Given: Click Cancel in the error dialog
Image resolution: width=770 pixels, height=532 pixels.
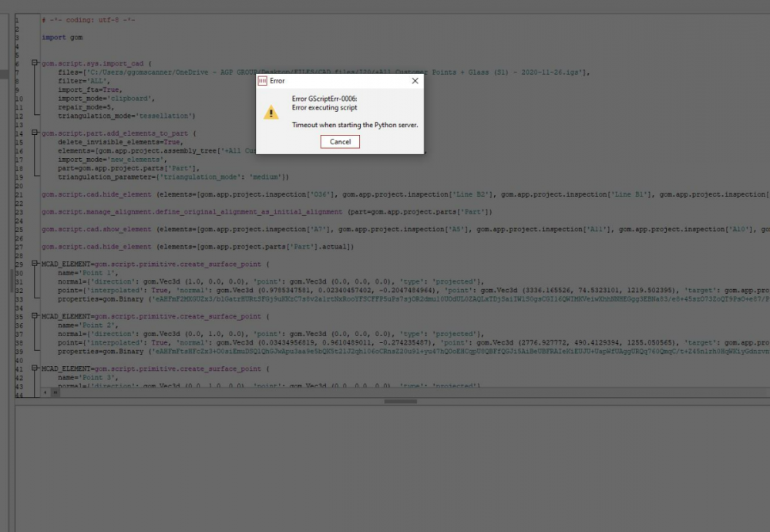Looking at the screenshot, I should (339, 141).
